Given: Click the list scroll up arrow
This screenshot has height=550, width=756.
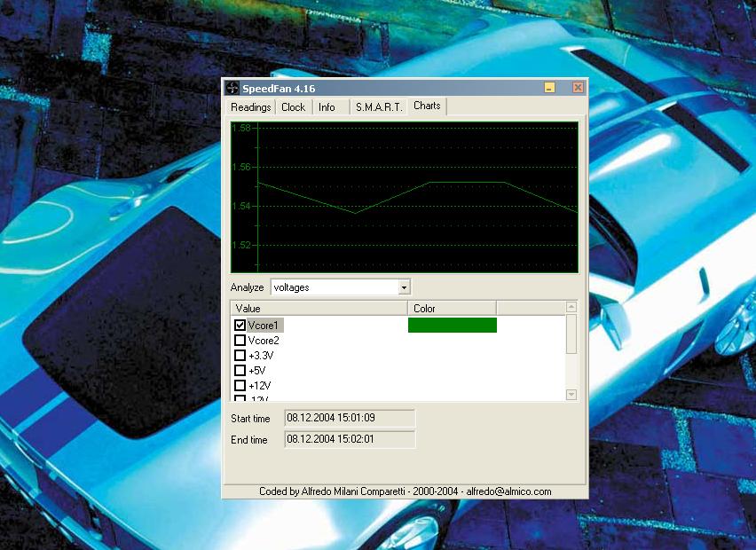Looking at the screenshot, I should click(x=571, y=307).
